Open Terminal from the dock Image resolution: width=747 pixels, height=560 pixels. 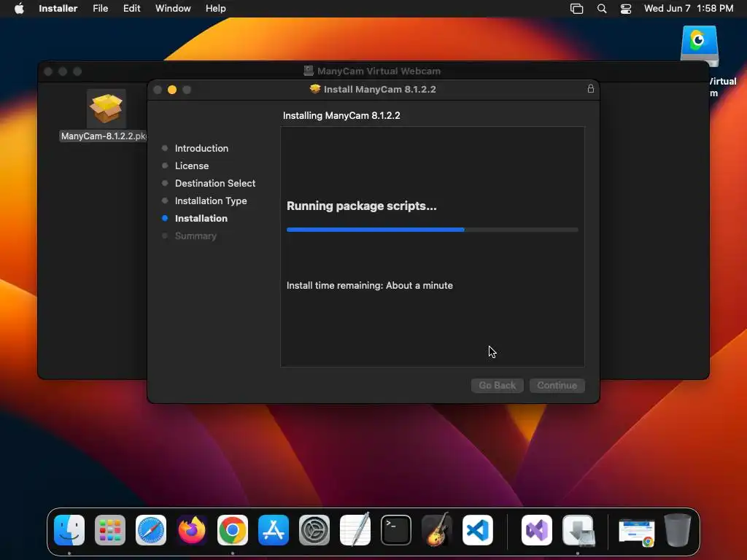coord(396,530)
